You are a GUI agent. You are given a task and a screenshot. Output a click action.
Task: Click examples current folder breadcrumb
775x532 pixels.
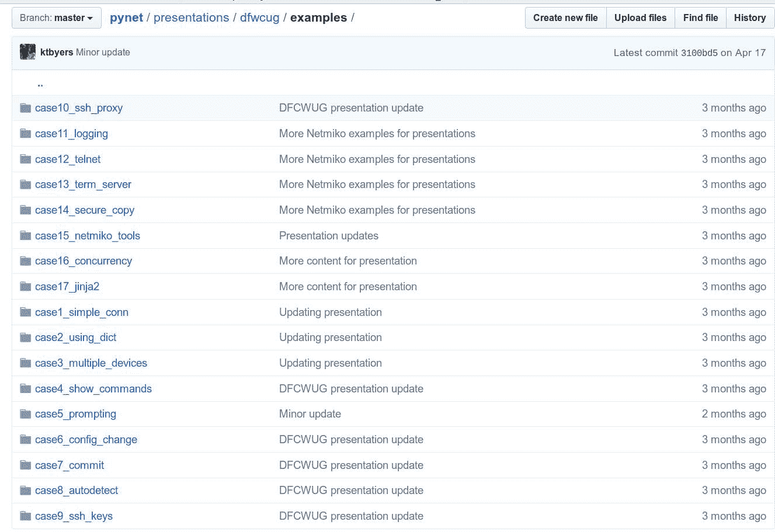[x=318, y=18]
